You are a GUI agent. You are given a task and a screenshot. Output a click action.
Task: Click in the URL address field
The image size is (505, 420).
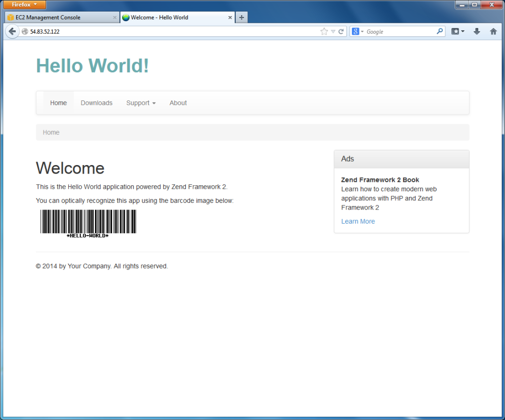174,31
